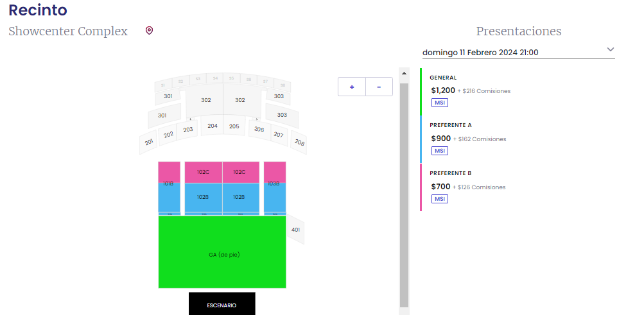
Task: Select the PREFERENTE B $700 price category
Action: [518, 187]
